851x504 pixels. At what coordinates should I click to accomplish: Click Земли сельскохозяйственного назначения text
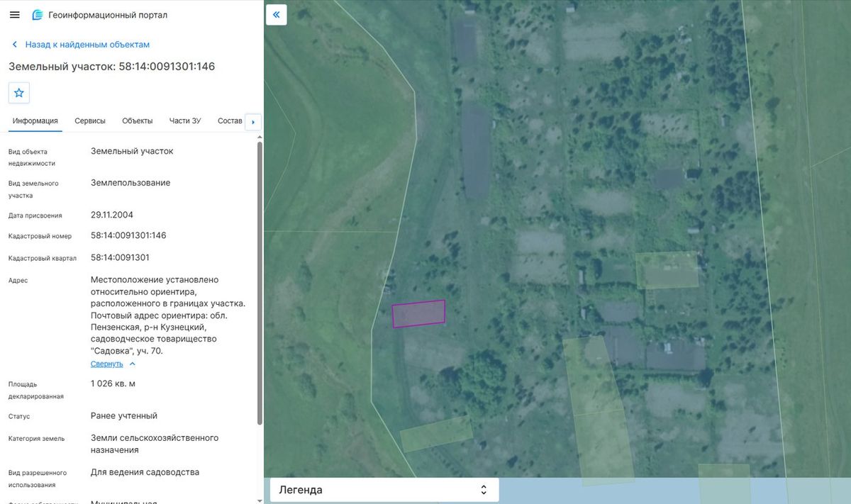pyautogui.click(x=155, y=444)
